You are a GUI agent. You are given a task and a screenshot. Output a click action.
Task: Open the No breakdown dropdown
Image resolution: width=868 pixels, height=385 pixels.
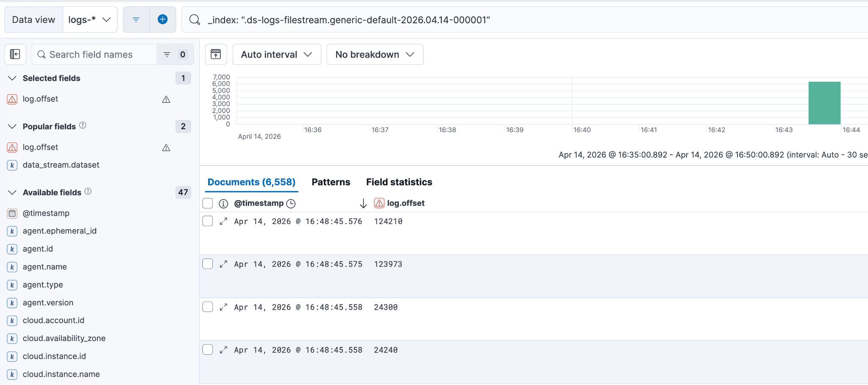(x=375, y=54)
